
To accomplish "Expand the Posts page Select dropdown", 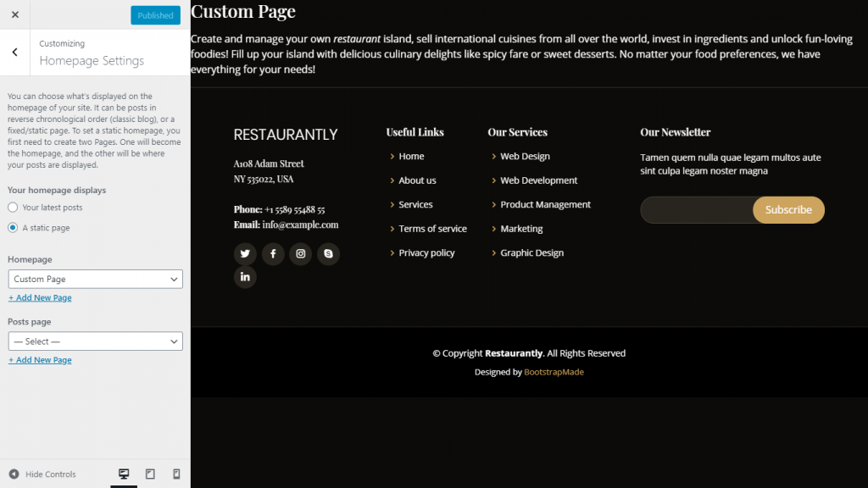I will [95, 341].
